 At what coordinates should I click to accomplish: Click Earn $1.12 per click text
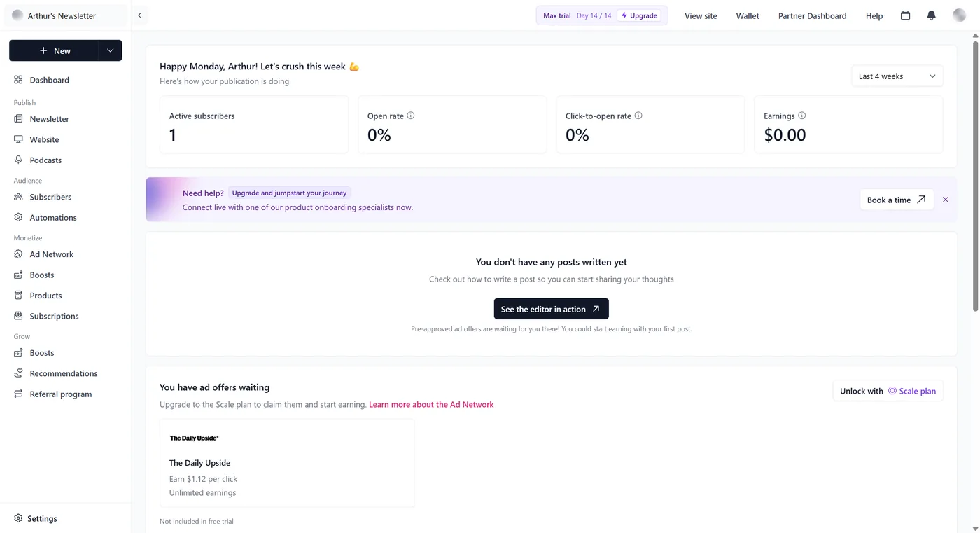(x=203, y=479)
